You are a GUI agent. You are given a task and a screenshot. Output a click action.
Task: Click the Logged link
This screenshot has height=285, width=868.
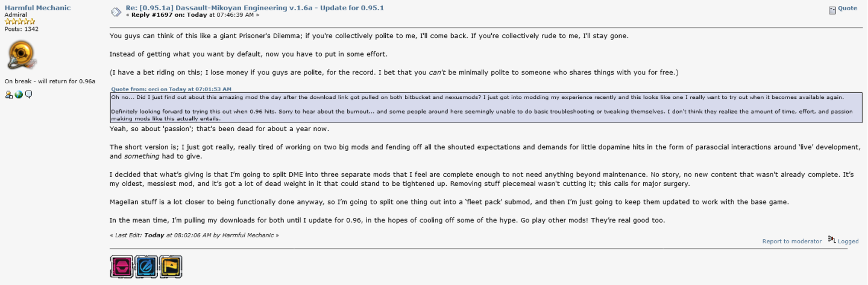coord(848,241)
